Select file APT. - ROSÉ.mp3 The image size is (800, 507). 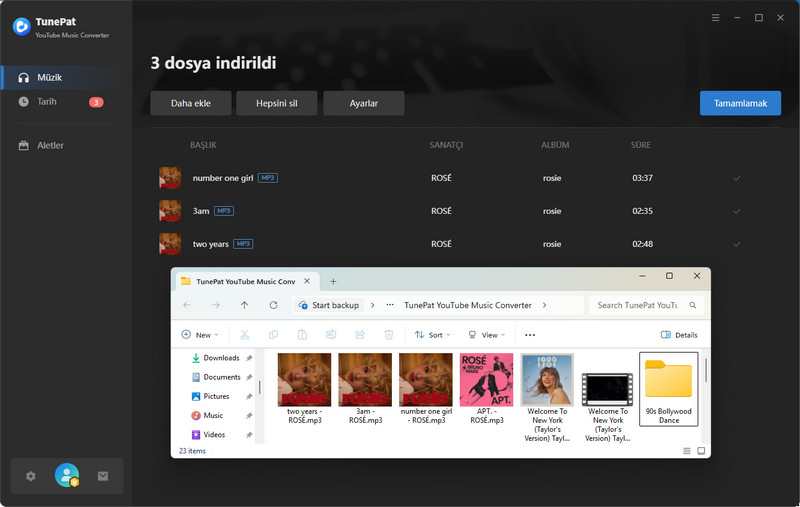[487, 389]
